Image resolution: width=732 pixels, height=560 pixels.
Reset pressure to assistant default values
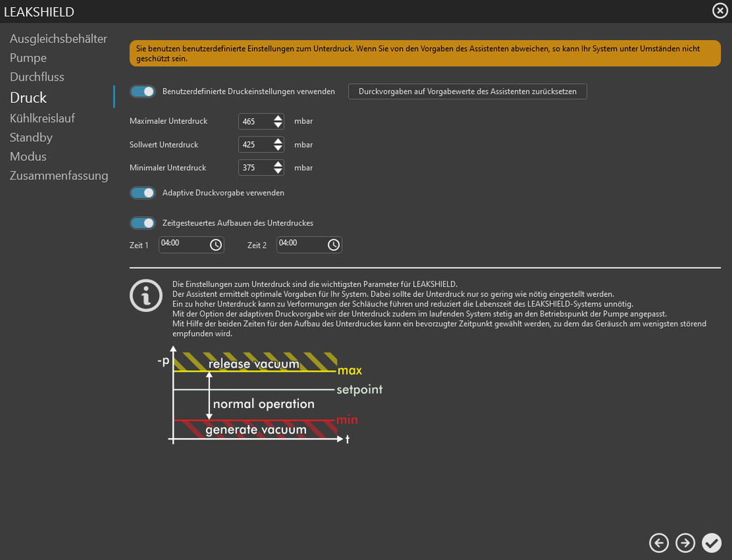pos(467,92)
